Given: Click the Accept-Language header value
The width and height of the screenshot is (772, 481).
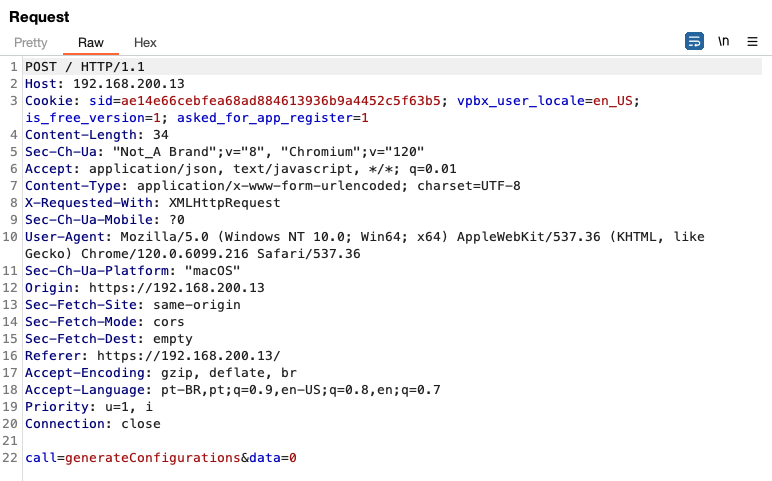Looking at the screenshot, I should 301,390.
